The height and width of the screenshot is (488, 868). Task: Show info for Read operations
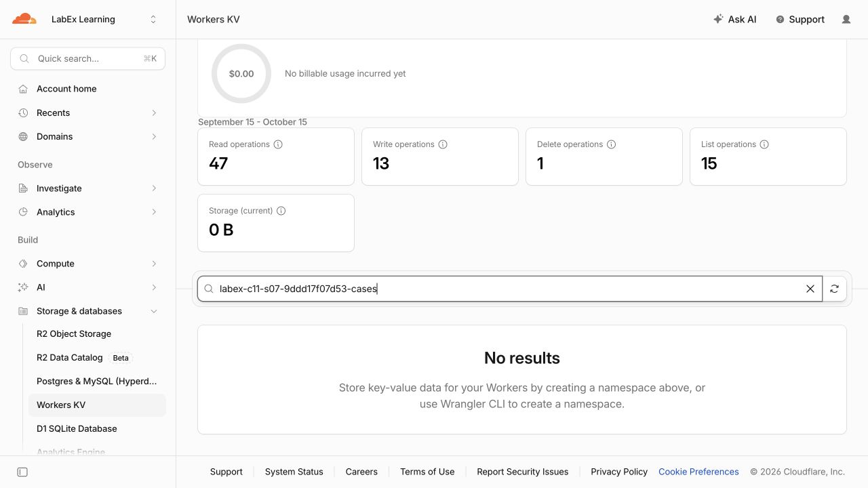tap(278, 144)
